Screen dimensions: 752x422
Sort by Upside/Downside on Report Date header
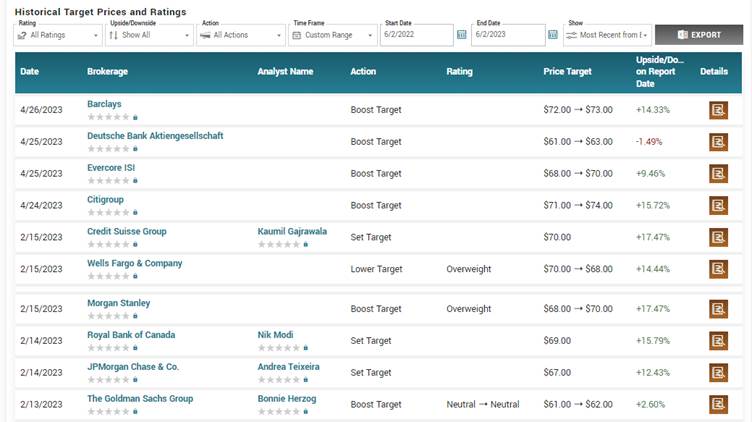[x=659, y=71]
